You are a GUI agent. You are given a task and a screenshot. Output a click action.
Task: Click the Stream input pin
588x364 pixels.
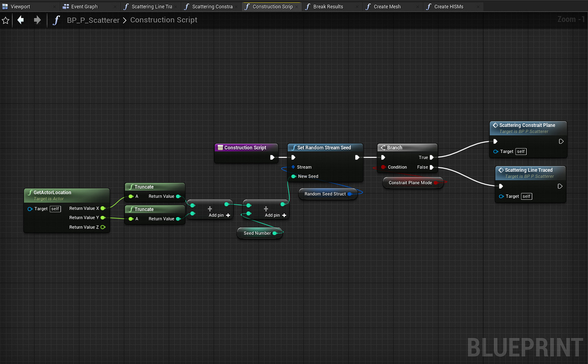click(x=293, y=167)
